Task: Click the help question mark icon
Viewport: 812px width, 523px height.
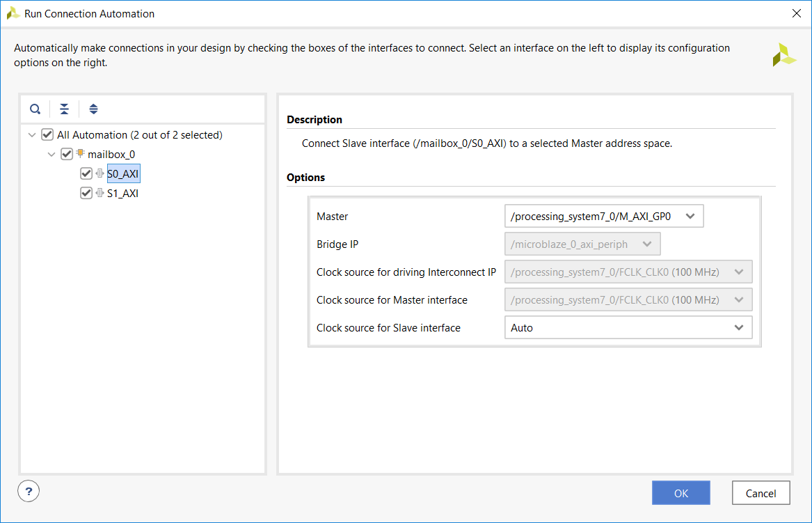Action: (x=29, y=491)
